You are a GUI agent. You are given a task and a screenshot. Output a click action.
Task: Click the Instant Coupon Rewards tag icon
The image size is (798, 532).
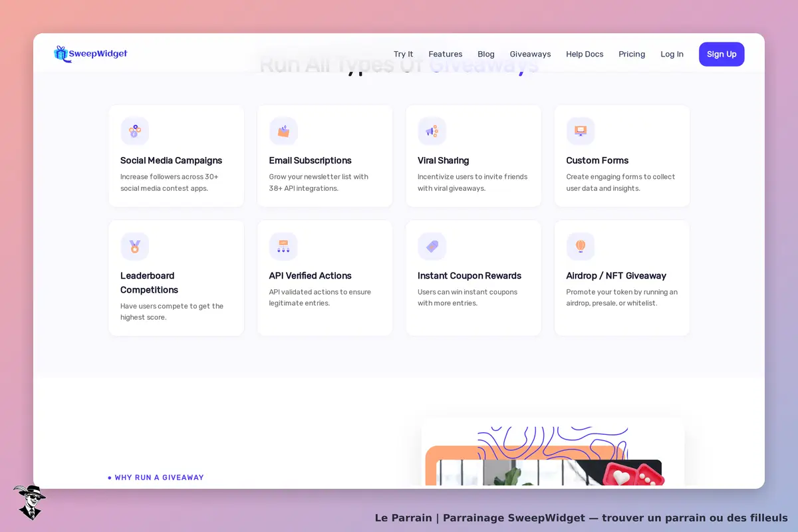tap(432, 246)
